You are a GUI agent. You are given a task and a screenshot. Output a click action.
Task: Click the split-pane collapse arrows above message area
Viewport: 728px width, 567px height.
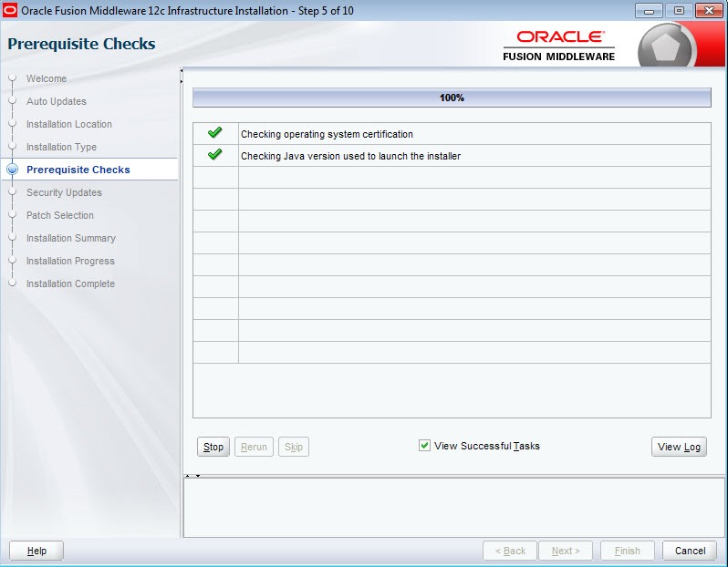click(192, 476)
